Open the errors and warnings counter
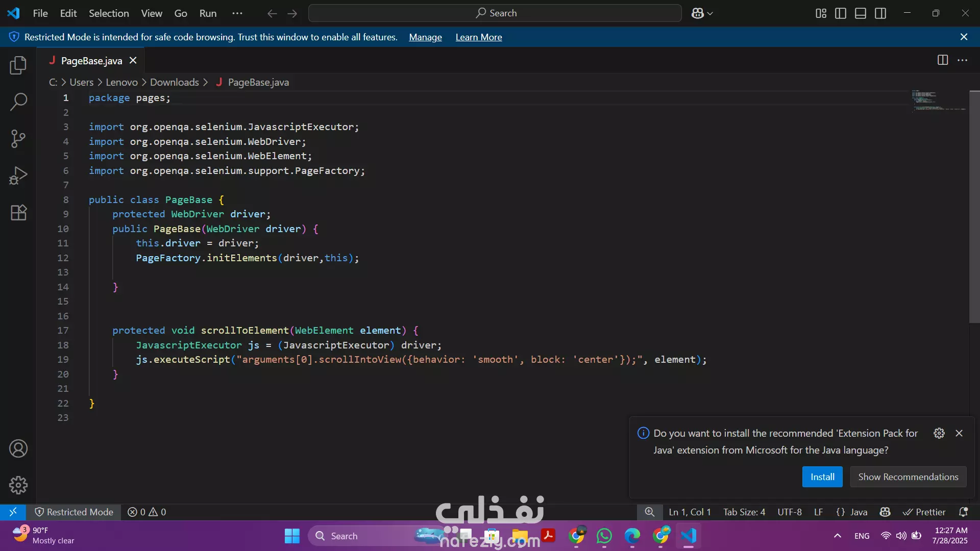 pyautogui.click(x=147, y=512)
